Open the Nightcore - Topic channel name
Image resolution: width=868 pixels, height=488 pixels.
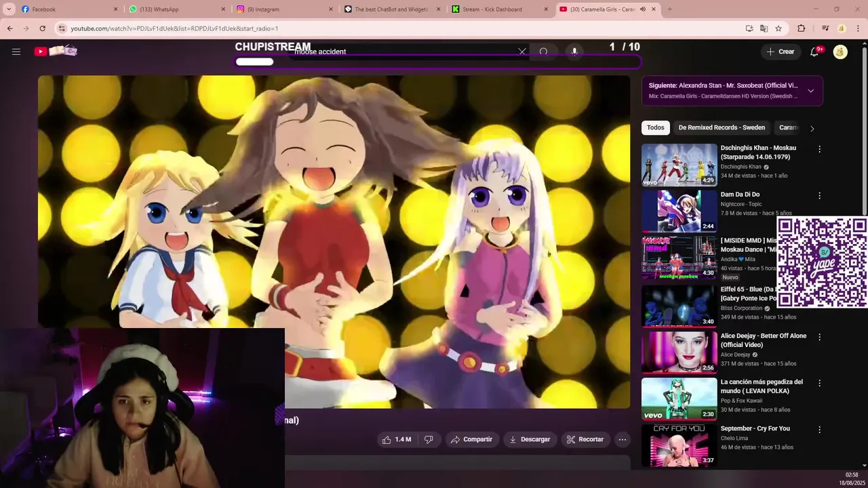(741, 204)
